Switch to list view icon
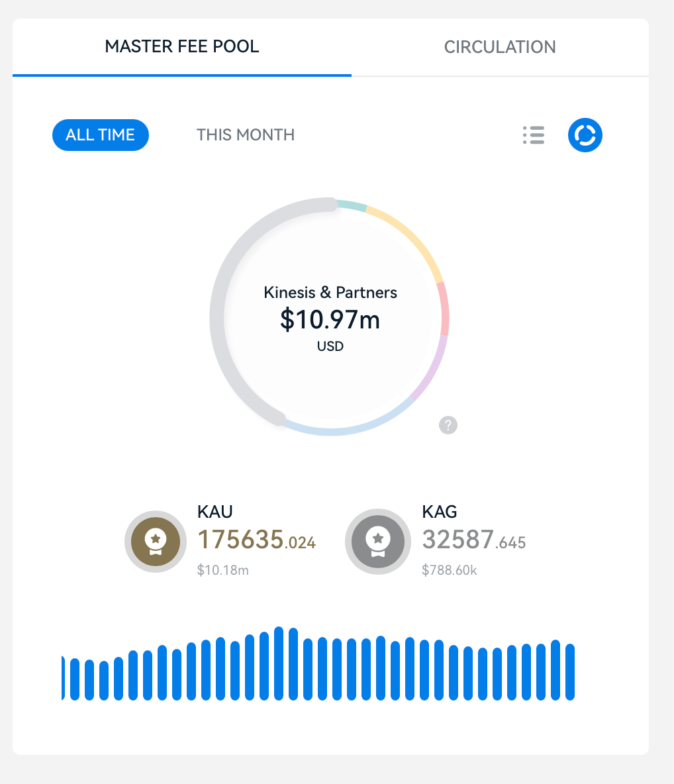Image resolution: width=674 pixels, height=784 pixels. pyautogui.click(x=534, y=135)
